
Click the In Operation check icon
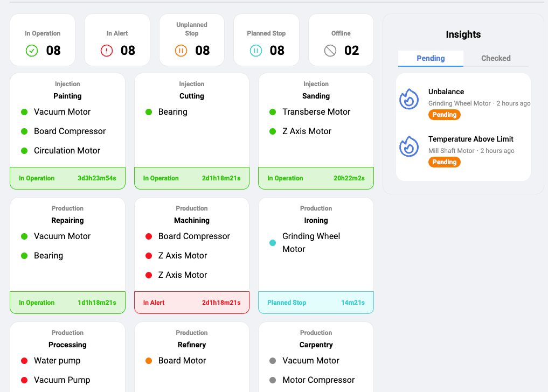[x=32, y=51]
